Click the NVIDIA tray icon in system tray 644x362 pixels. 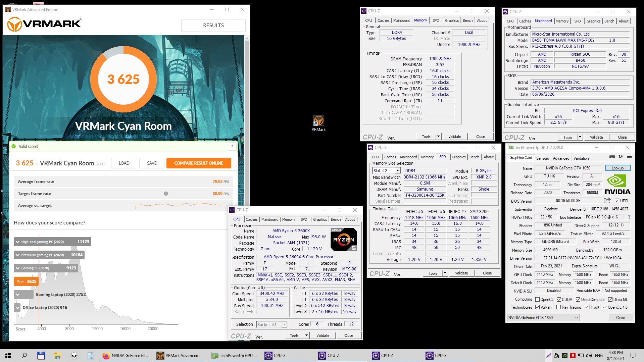(x=565, y=356)
